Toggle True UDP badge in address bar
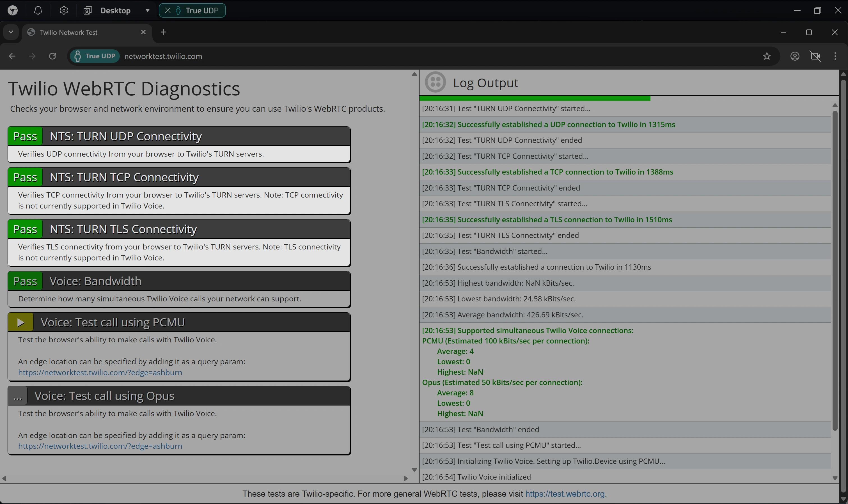848x504 pixels. 95,56
